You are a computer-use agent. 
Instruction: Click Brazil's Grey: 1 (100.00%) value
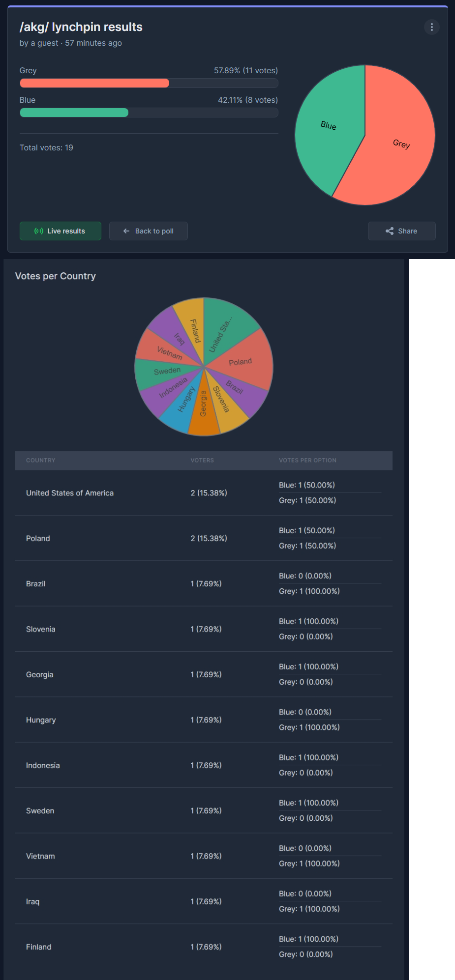tap(309, 591)
